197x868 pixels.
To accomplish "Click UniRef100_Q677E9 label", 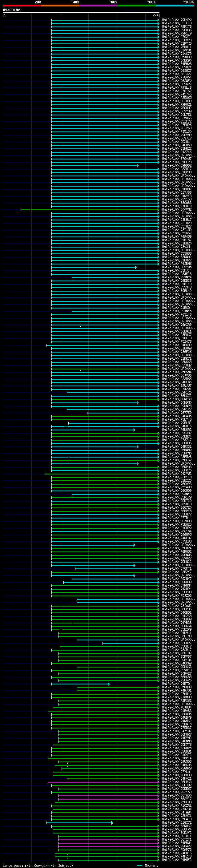I will (x=177, y=412).
